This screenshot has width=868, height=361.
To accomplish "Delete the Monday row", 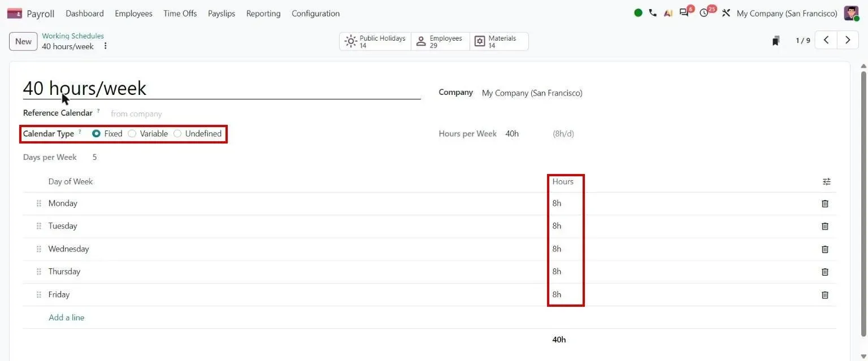I will (x=825, y=203).
